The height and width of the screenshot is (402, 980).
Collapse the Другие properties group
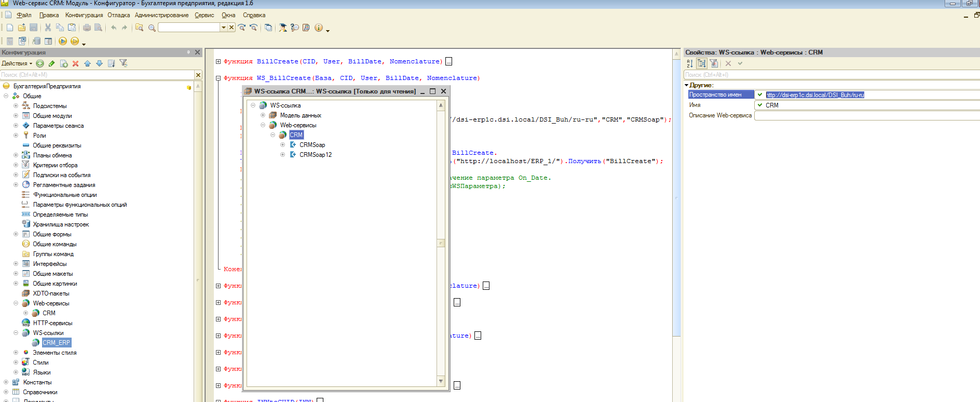coord(686,85)
